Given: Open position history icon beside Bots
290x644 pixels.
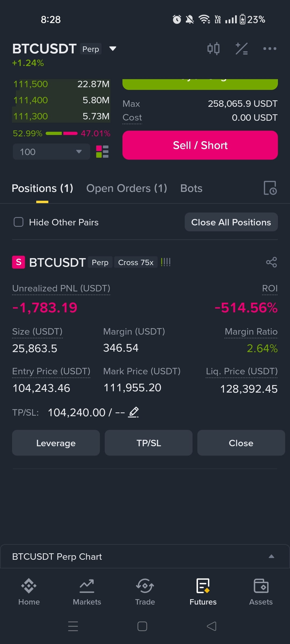Looking at the screenshot, I should (270, 188).
